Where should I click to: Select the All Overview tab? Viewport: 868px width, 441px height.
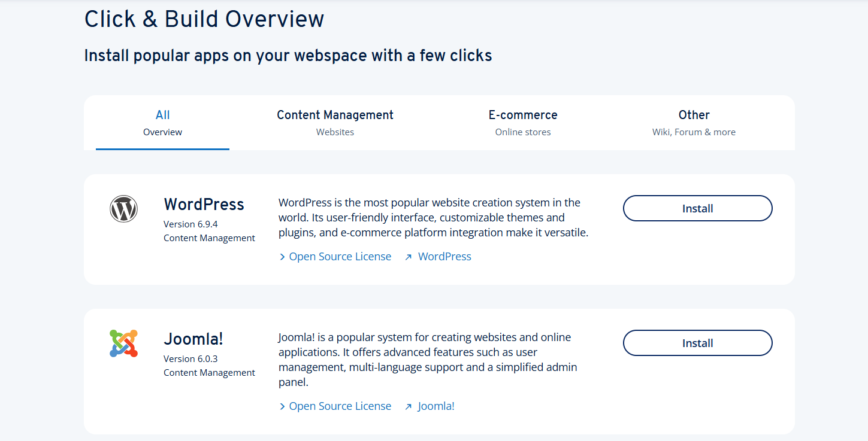click(x=162, y=123)
